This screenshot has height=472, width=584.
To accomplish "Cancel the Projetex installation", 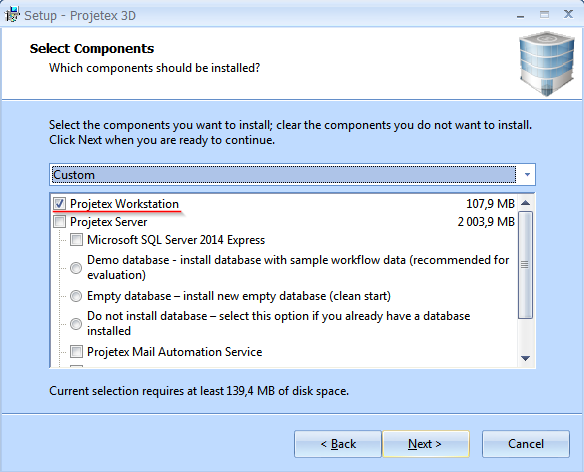I will pos(526,444).
